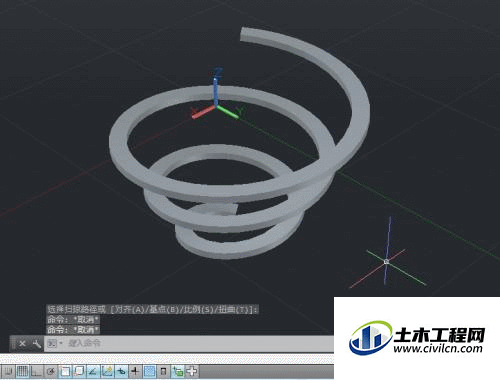Toggle Selection Cycling cross icon
The image size is (500, 380).
tap(192, 371)
